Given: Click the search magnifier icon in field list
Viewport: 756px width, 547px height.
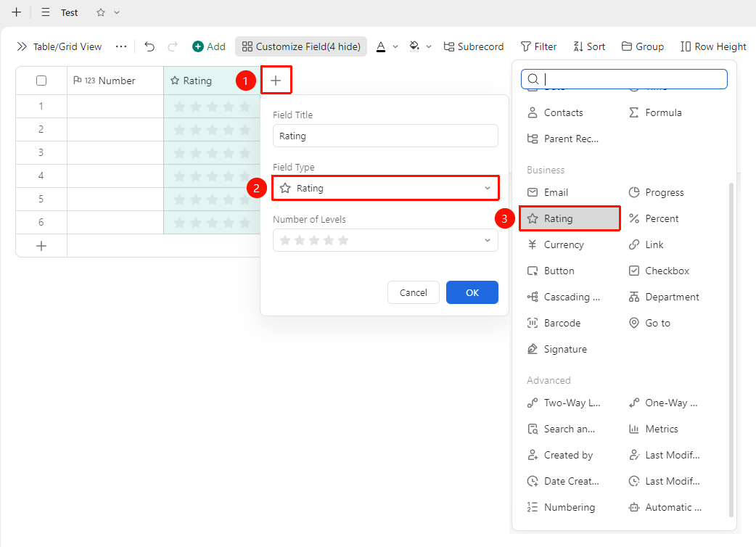Looking at the screenshot, I should click(x=533, y=79).
